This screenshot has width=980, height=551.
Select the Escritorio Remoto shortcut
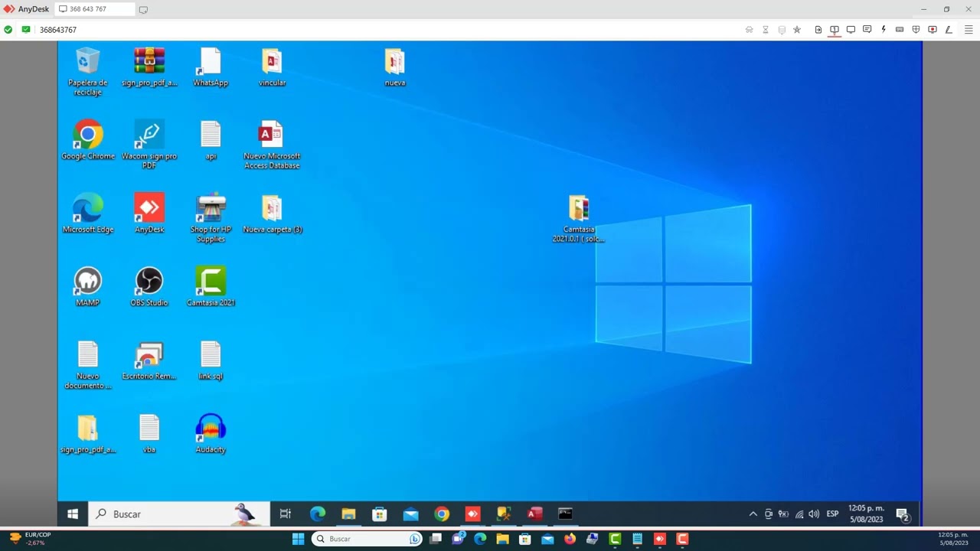click(149, 360)
